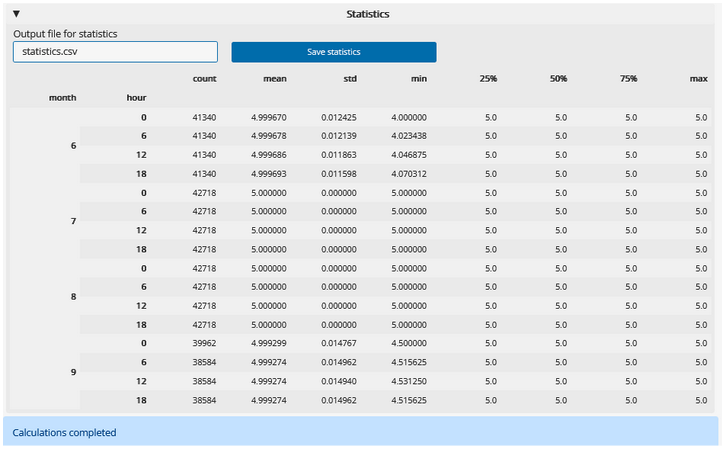Click min value 4.500000
Screen dimensions: 722x449
409,343
